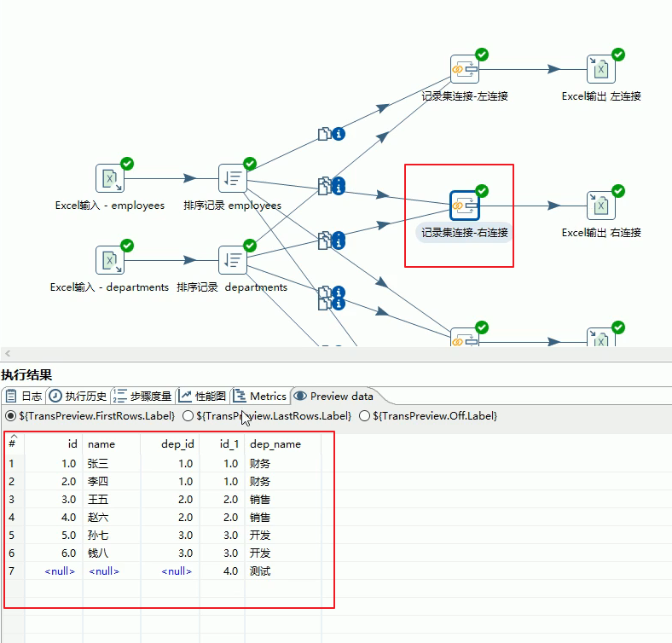
Task: Open the 执行历史 tab
Action: [78, 396]
